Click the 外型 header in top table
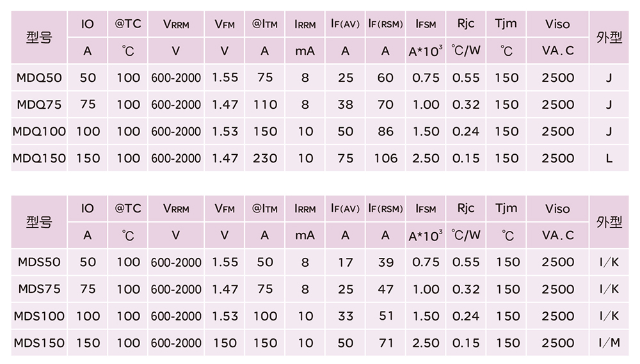This screenshot has width=640, height=364. pos(609,38)
